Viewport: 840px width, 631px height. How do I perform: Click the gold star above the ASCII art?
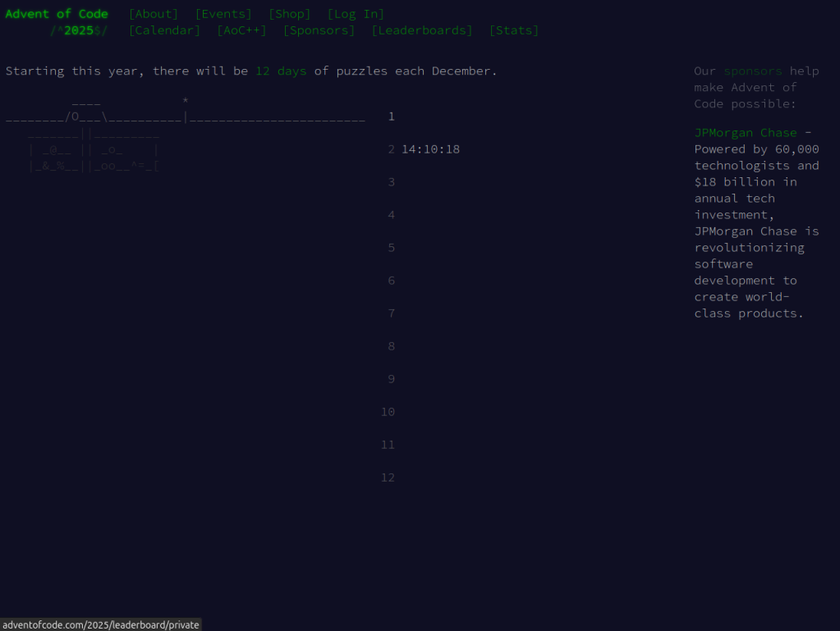186,100
